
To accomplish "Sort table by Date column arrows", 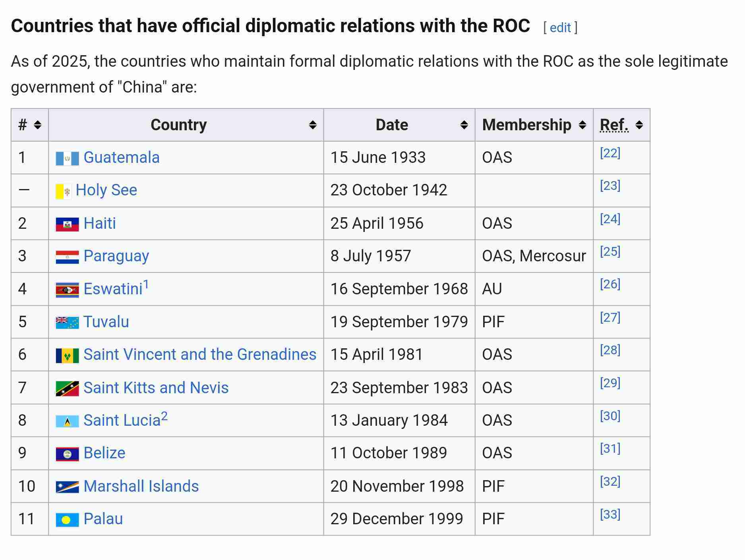I will point(464,125).
